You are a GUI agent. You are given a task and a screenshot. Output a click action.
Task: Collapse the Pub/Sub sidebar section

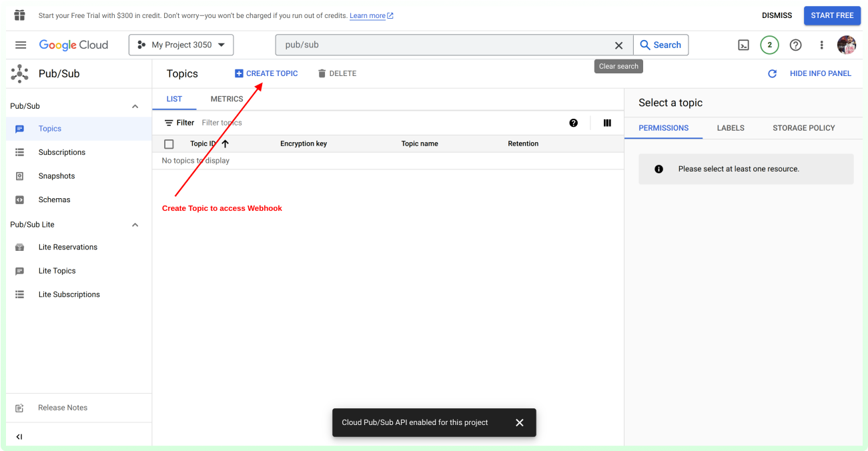[x=135, y=107]
